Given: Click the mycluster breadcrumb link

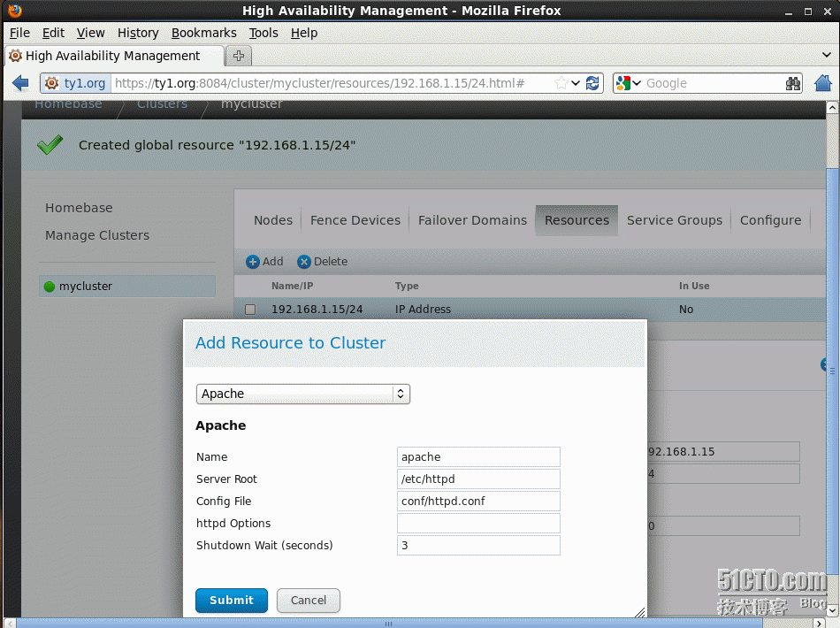Looking at the screenshot, I should click(x=251, y=104).
